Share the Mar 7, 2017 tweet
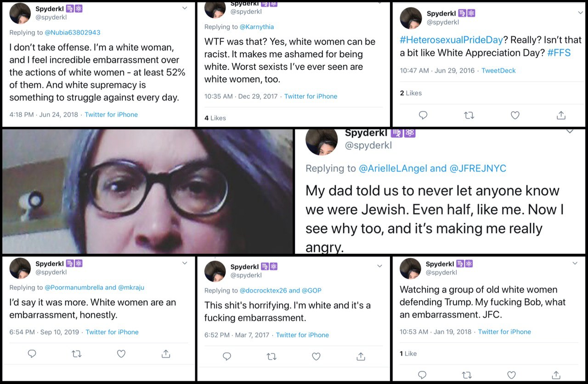Image resolution: width=588 pixels, height=384 pixels. (x=361, y=356)
